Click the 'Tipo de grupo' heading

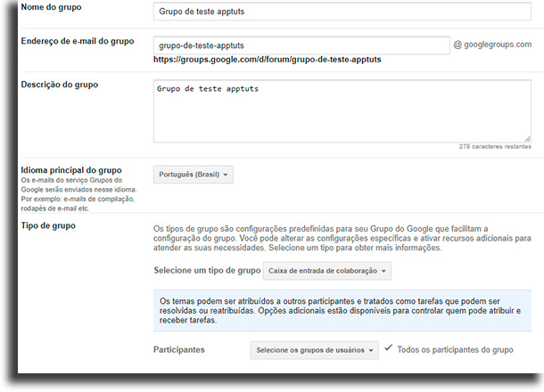[x=48, y=225]
